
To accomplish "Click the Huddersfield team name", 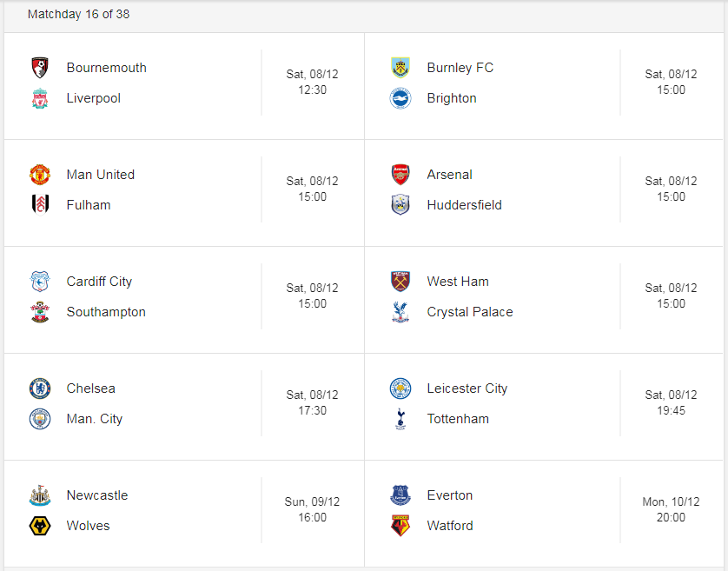I will [x=464, y=205].
